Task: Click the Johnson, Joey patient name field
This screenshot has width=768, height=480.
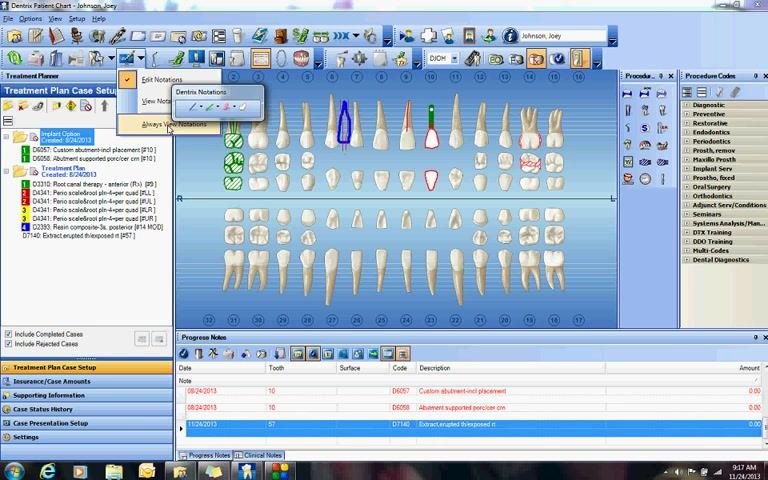Action: [563, 36]
